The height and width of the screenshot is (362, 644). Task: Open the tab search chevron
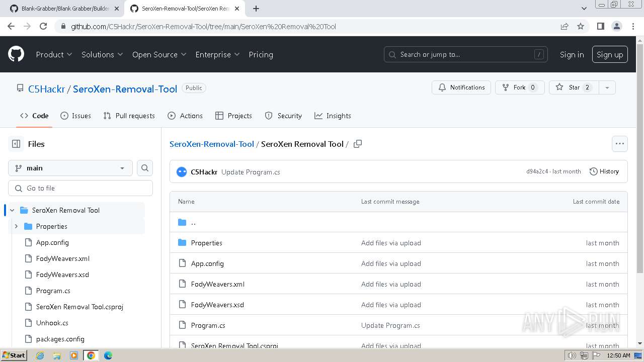(584, 9)
